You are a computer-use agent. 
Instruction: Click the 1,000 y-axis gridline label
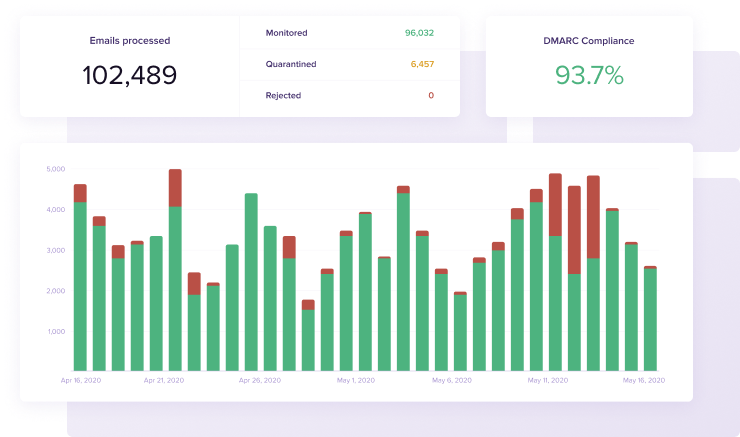[56, 332]
